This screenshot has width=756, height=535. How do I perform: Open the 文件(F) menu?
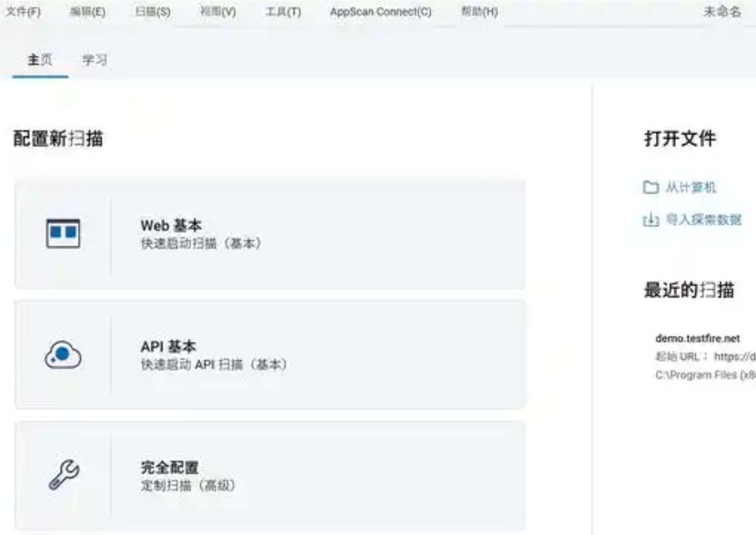pos(23,12)
